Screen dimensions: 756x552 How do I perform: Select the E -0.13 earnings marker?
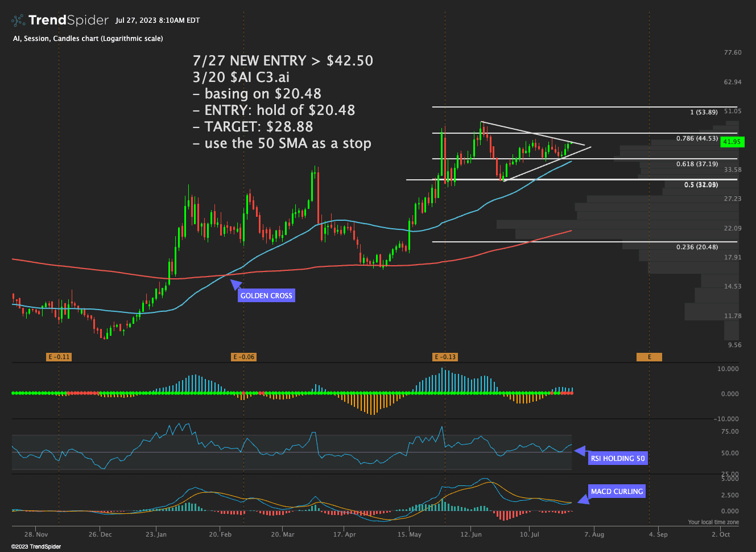(445, 357)
